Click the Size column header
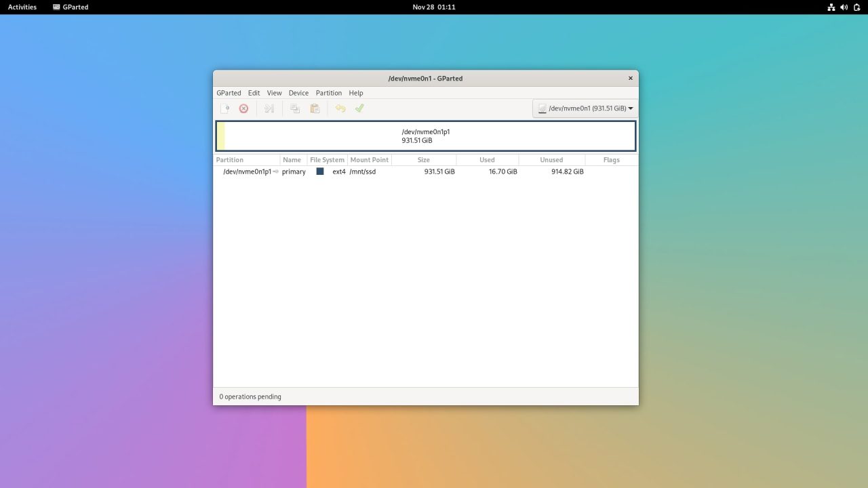Viewport: 868px width, 488px height. (x=424, y=159)
